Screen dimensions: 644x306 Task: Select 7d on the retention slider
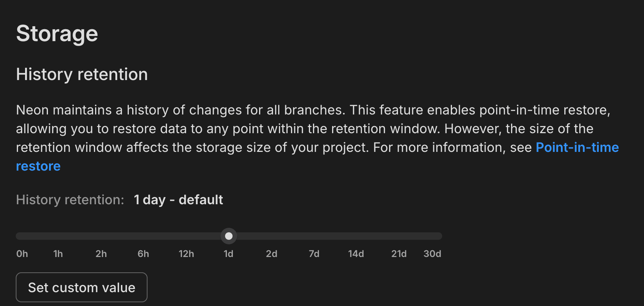click(x=314, y=236)
